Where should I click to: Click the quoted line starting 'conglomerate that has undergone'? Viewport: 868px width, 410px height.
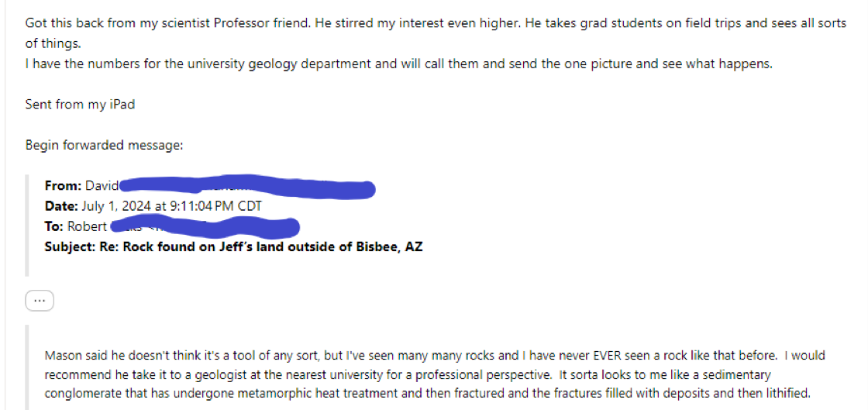427,394
